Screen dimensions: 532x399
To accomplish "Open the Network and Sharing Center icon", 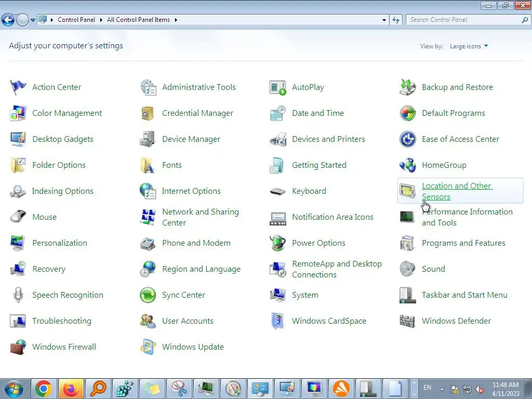I will click(x=148, y=217).
